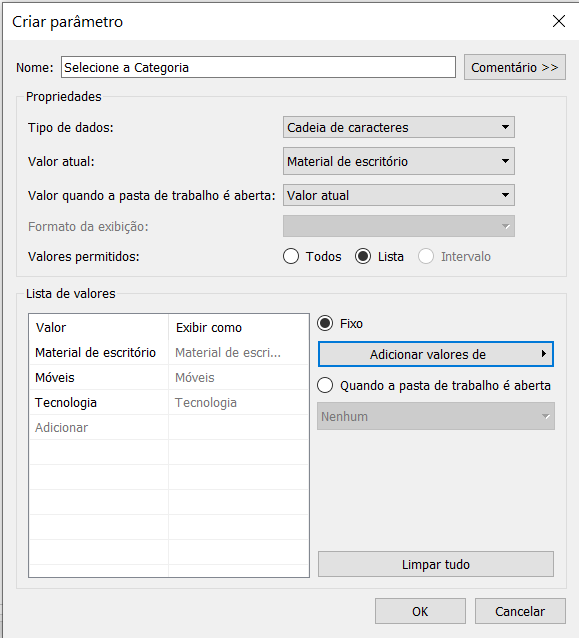
Task: Open the Comentário >> section
Action: [514, 67]
